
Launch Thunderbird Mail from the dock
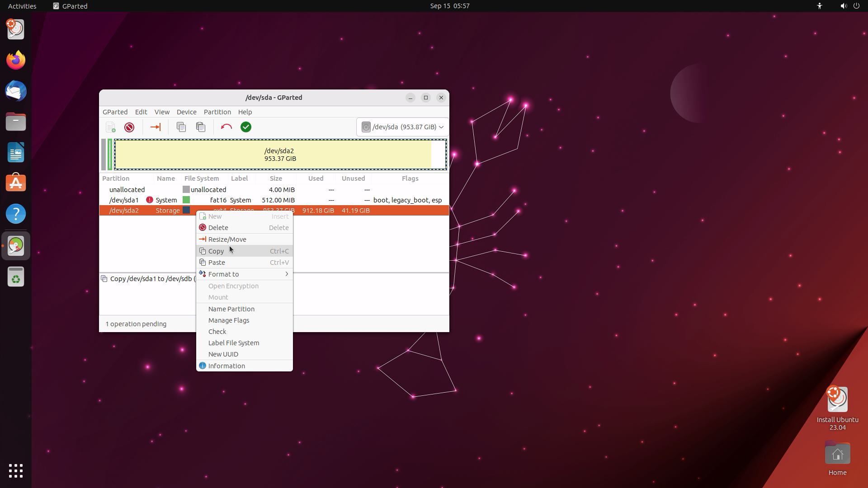(x=16, y=91)
